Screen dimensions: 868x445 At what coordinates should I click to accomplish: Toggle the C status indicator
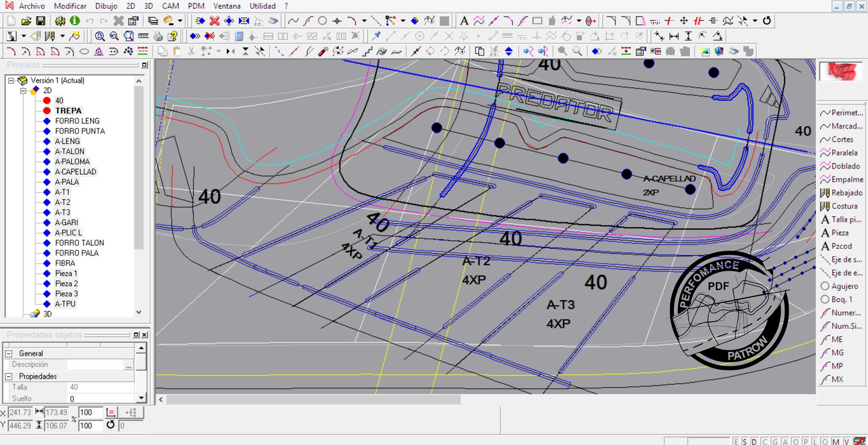765,442
